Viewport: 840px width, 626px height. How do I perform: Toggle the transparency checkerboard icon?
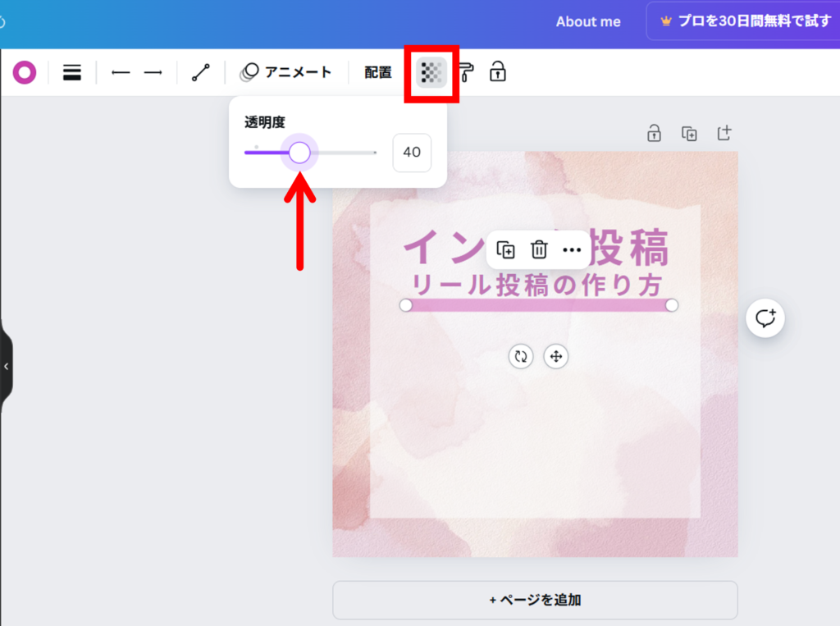pyautogui.click(x=431, y=73)
